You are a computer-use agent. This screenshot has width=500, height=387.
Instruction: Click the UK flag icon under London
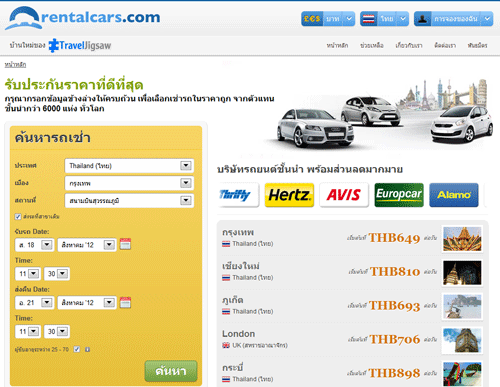point(226,345)
